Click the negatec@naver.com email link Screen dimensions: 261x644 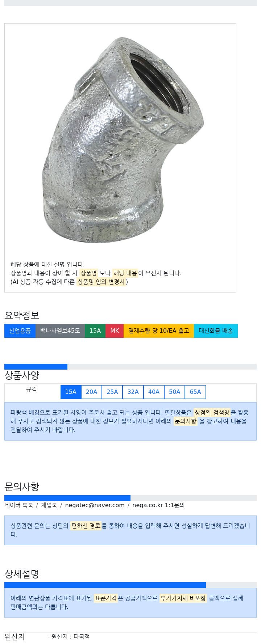pyautogui.click(x=95, y=505)
